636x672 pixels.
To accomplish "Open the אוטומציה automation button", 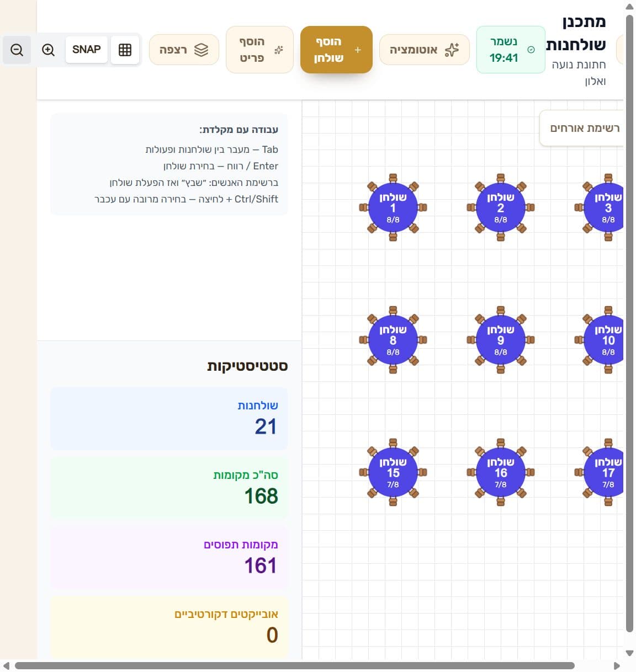I will coord(425,50).
